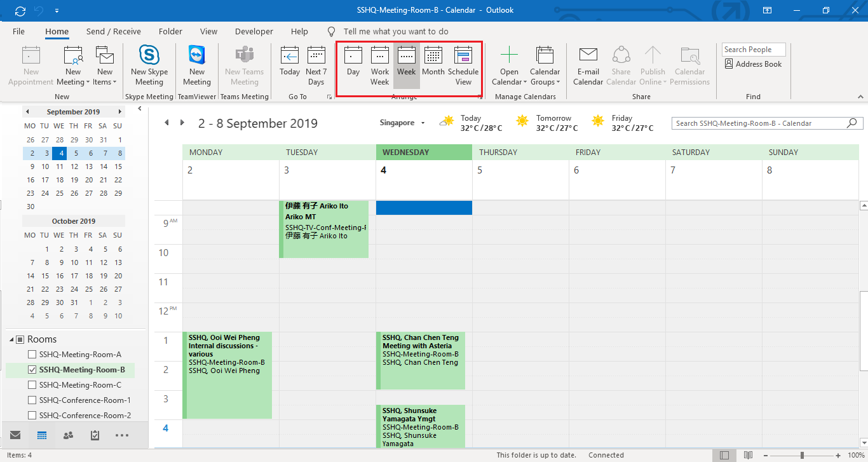The image size is (868, 462).
Task: Open the Tasks navigation icon
Action: (x=95, y=435)
